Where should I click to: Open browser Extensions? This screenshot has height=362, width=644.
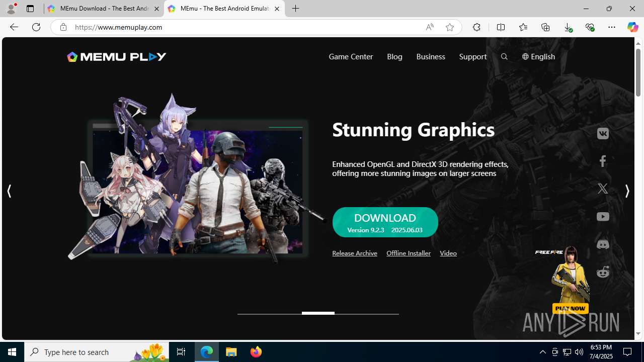click(x=476, y=27)
